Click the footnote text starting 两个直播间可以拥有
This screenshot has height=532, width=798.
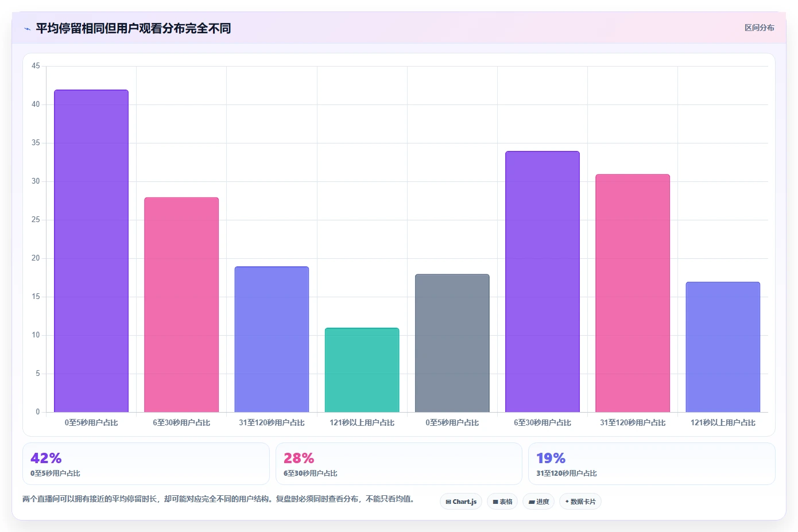pyautogui.click(x=218, y=499)
